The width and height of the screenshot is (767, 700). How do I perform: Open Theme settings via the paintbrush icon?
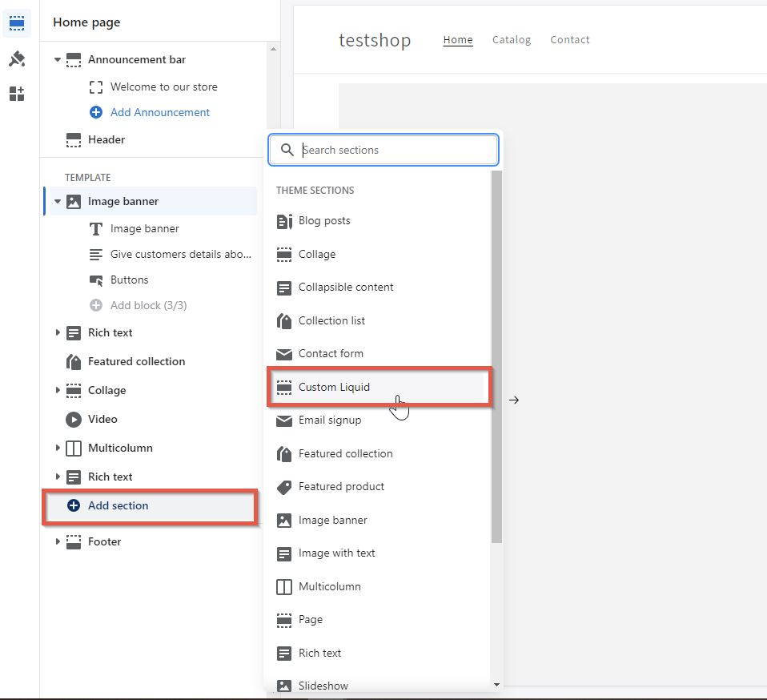point(17,58)
